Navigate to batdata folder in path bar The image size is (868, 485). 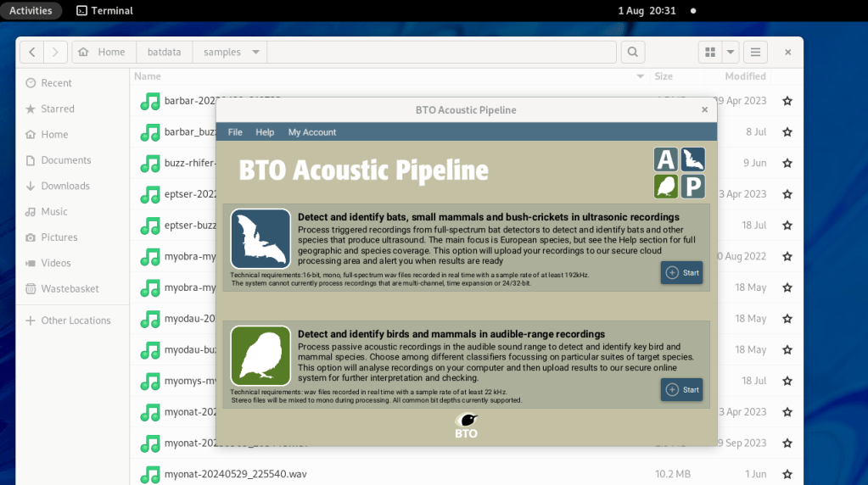click(164, 52)
